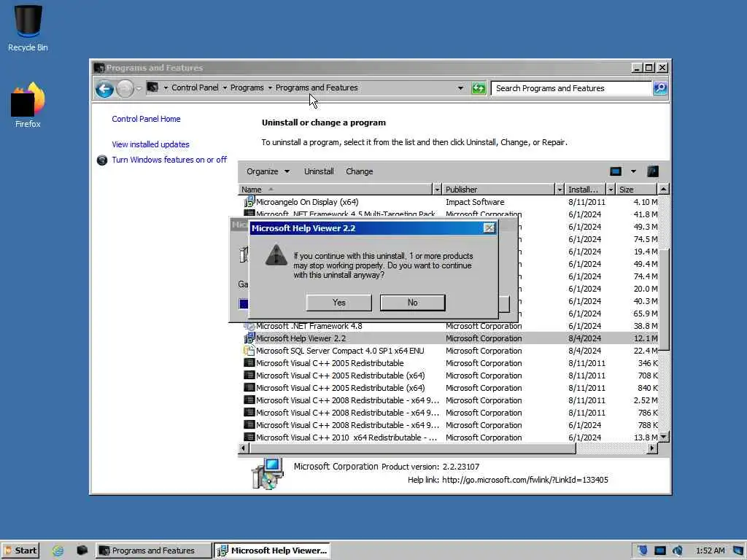Click the Publisher column header
747x560 pixels.
pyautogui.click(x=498, y=190)
